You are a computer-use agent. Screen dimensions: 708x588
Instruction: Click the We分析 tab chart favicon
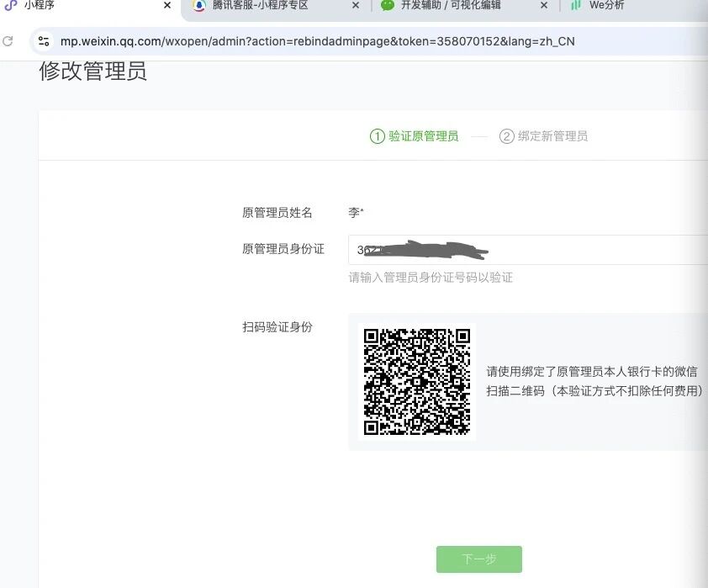pos(575,5)
